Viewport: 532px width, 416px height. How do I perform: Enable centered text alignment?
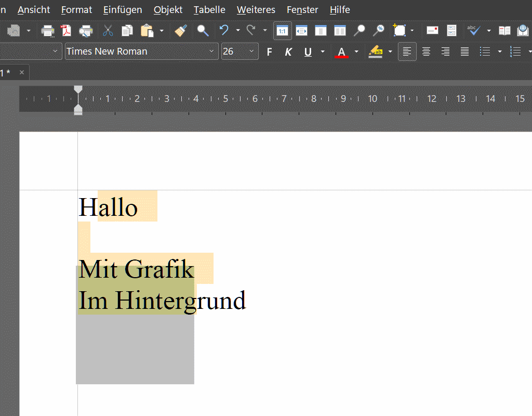[426, 51]
